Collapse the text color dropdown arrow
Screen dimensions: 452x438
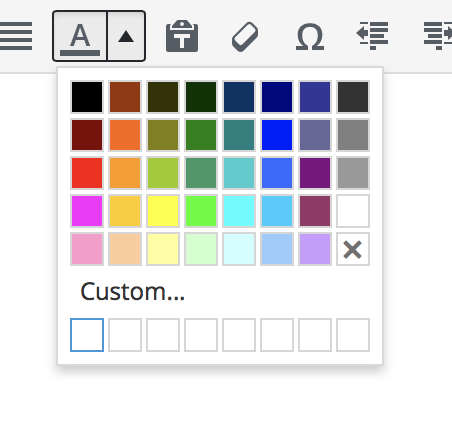pos(126,36)
